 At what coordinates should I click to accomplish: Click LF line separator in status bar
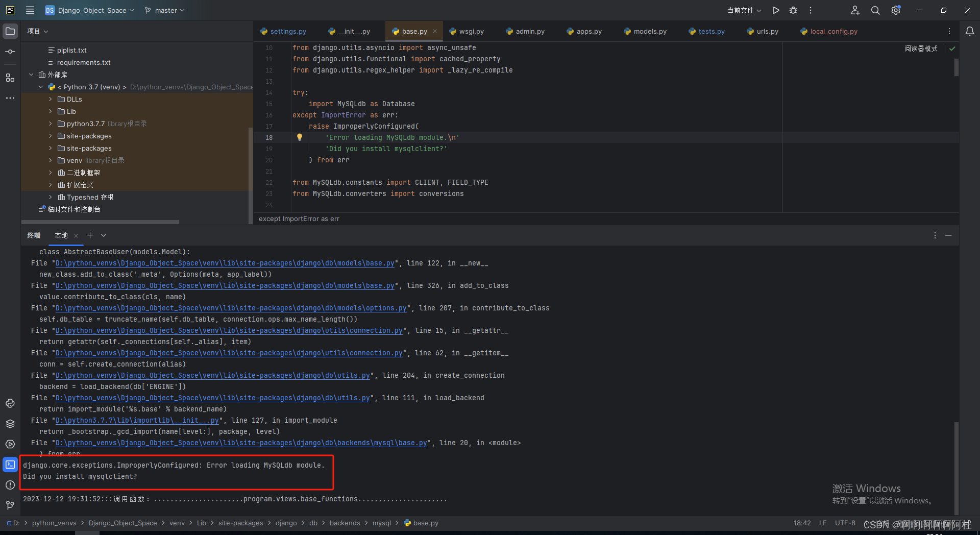(x=823, y=523)
